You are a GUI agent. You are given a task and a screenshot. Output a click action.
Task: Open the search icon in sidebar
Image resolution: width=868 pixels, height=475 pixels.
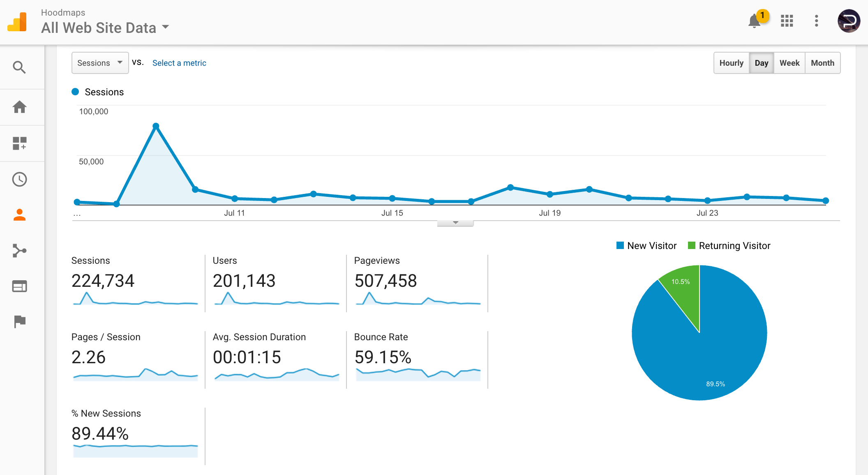pyautogui.click(x=19, y=67)
